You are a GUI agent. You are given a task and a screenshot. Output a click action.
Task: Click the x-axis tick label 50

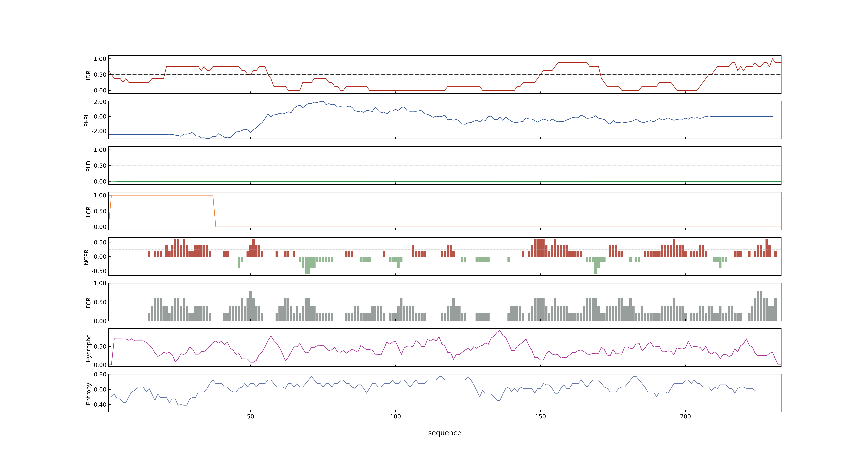coord(250,416)
